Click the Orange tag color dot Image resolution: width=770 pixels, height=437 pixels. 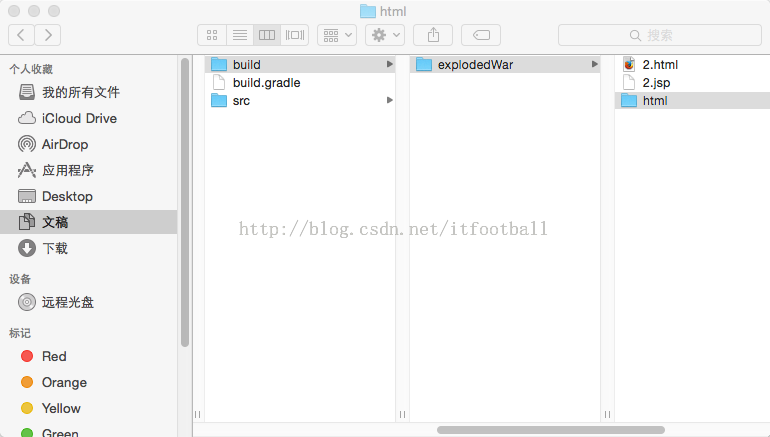point(27,382)
